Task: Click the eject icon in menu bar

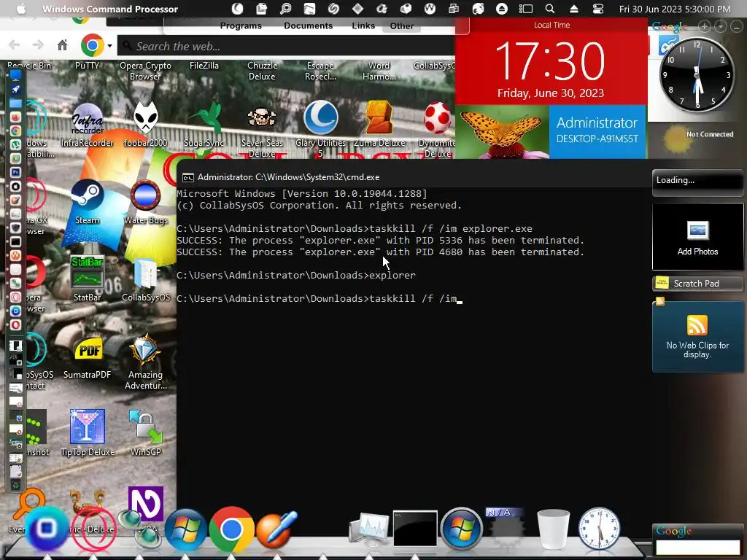Action: click(x=573, y=9)
